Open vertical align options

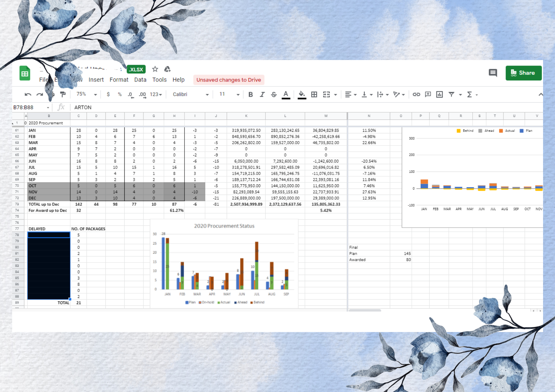[367, 95]
